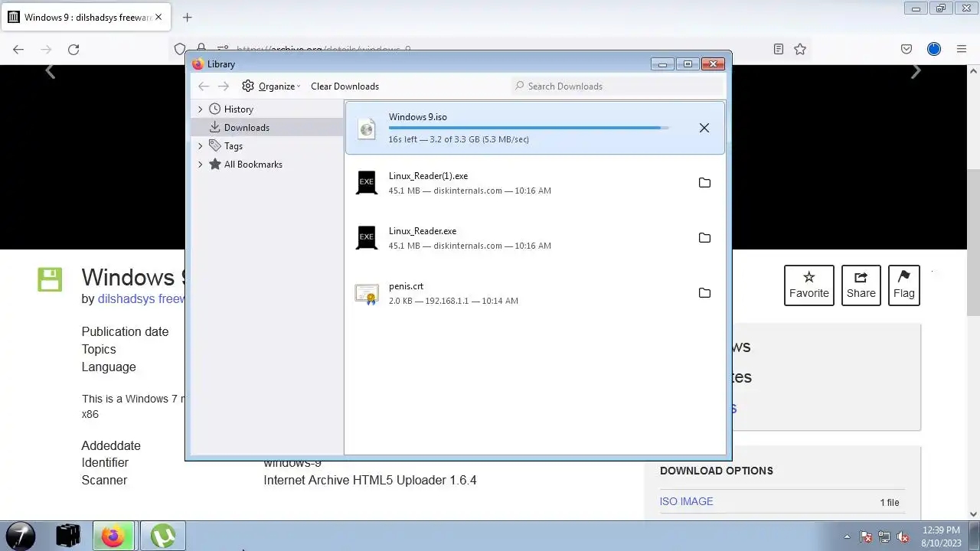Go forward in the Library window
This screenshot has width=980, height=551.
[x=224, y=86]
